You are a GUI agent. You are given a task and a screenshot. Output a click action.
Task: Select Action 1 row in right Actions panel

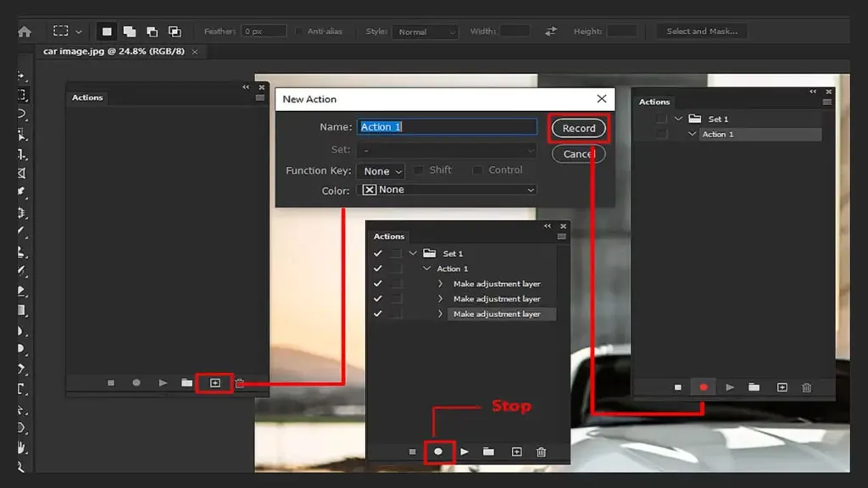point(760,134)
